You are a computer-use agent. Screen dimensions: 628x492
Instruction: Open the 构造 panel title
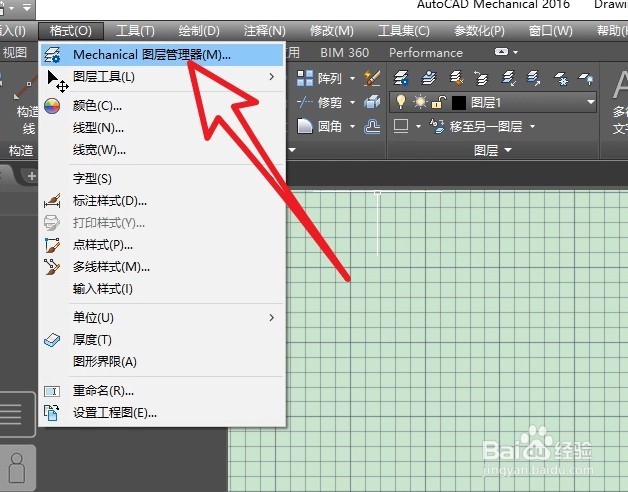[x=20, y=151]
